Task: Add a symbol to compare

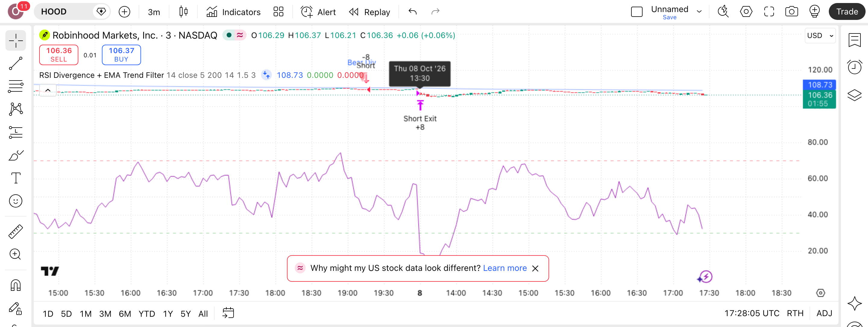Action: pyautogui.click(x=124, y=12)
